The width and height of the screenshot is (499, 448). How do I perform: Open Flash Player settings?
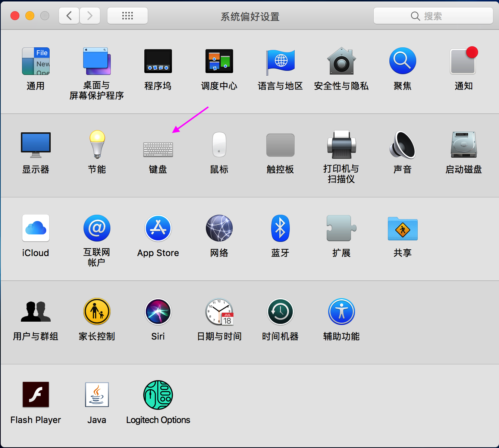35,395
